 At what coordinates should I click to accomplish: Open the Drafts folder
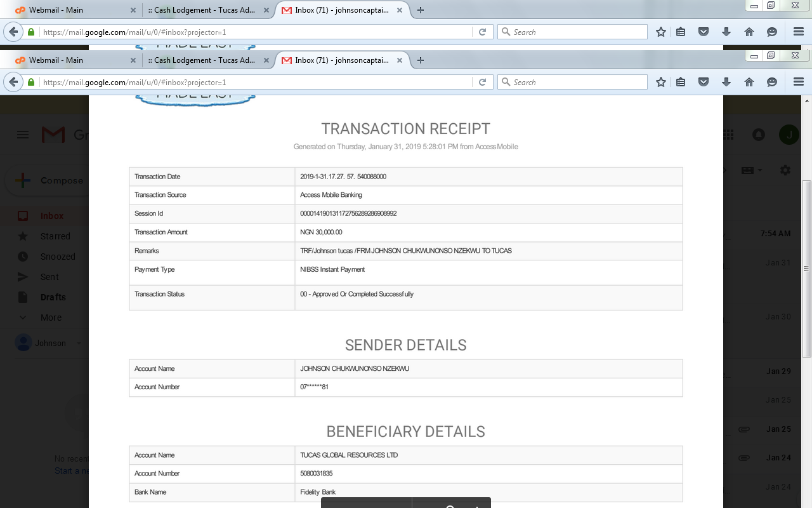(x=53, y=297)
